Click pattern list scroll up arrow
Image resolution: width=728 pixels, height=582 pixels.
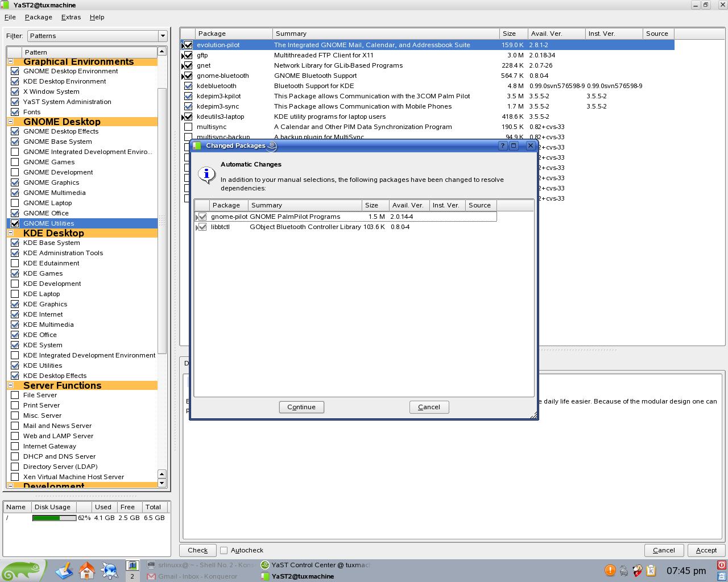coord(162,51)
